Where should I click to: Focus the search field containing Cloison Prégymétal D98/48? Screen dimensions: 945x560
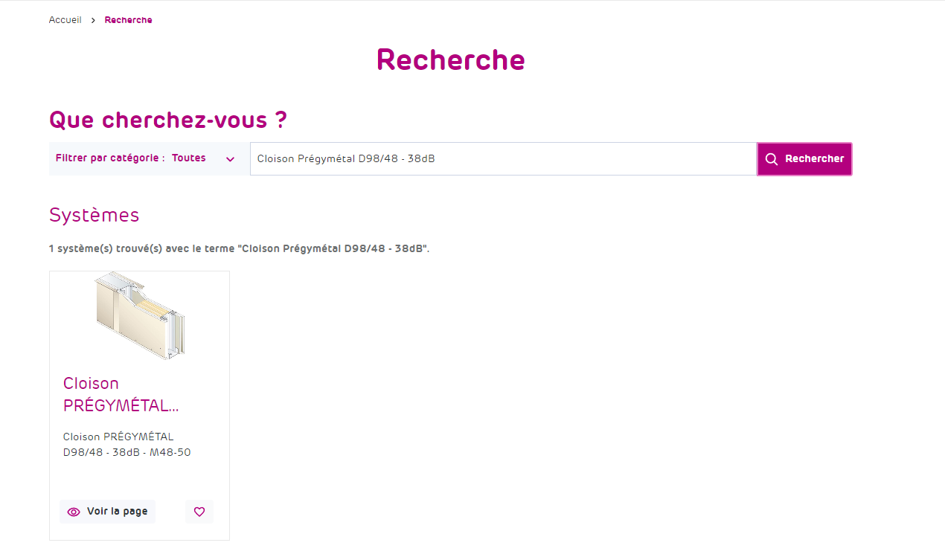click(x=503, y=159)
